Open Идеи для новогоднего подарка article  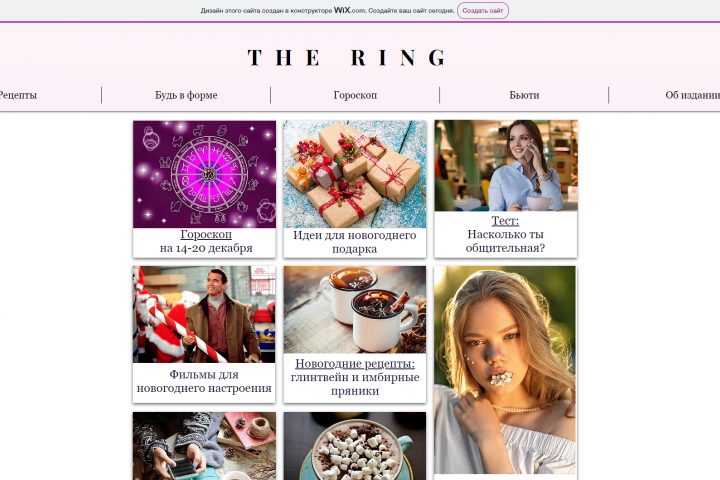pos(354,242)
